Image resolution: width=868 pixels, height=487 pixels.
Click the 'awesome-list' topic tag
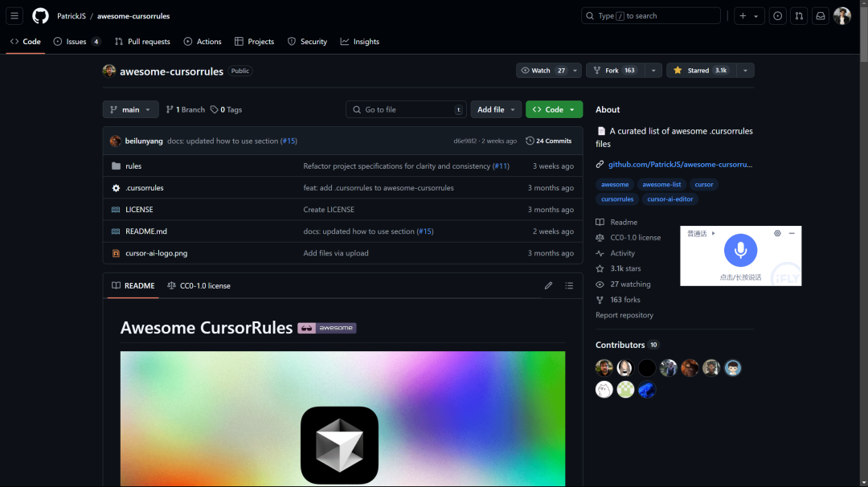661,184
